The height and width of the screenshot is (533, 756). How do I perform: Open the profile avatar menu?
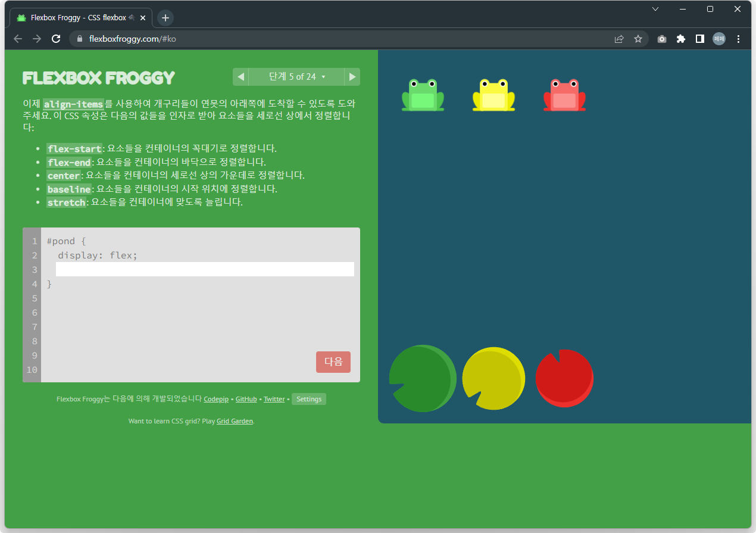[x=719, y=39]
